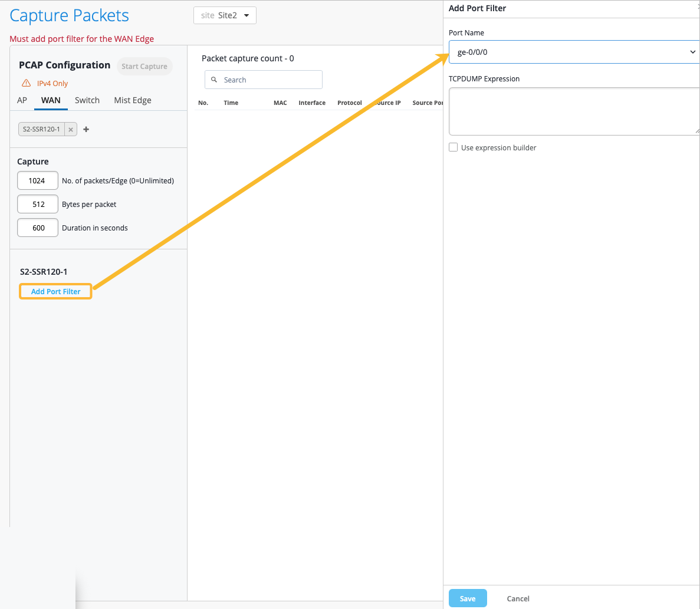Click the Packet capture count text
This screenshot has height=609, width=700.
pos(248,58)
